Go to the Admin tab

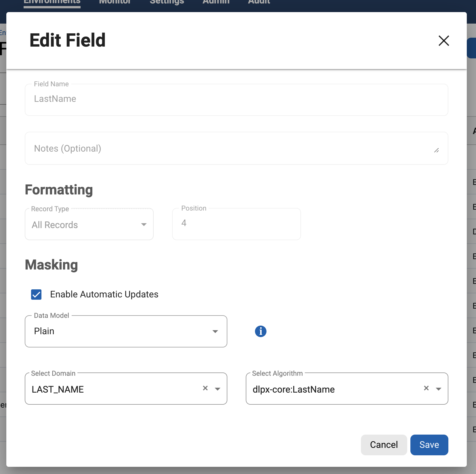(216, 2)
